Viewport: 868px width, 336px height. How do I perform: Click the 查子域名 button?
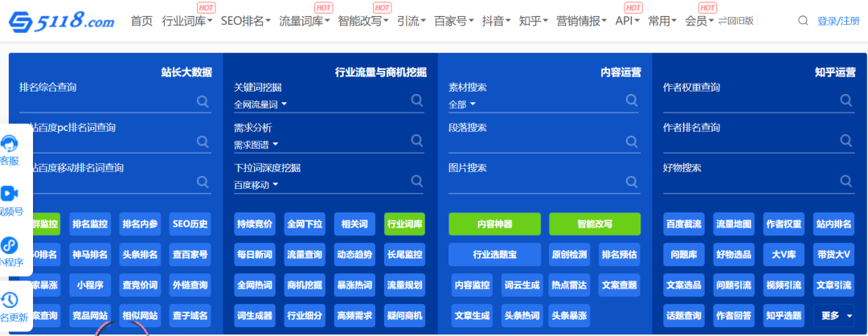point(190,316)
